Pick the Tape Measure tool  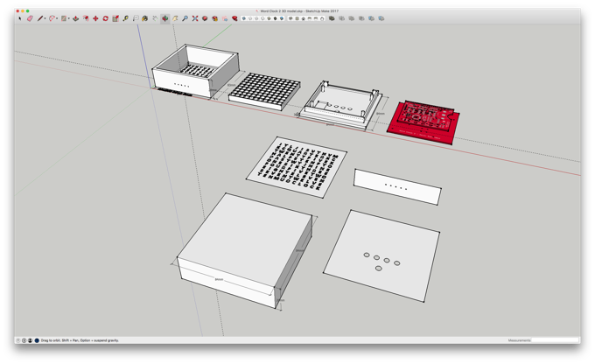click(125, 18)
